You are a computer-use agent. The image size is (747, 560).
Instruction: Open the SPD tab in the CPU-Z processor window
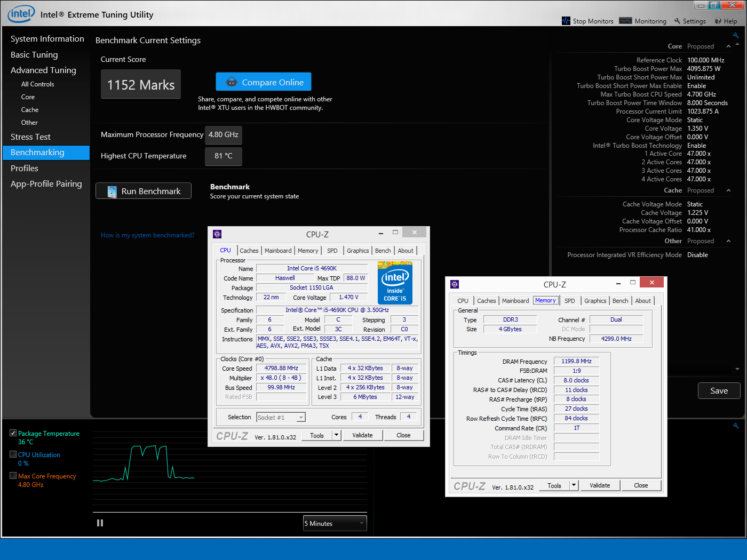[x=332, y=251]
